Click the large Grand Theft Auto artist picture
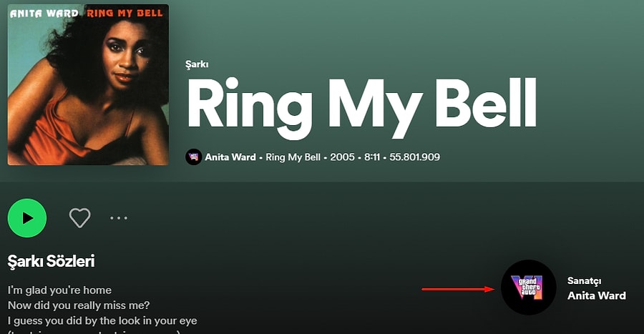This screenshot has width=644, height=334. point(529,288)
